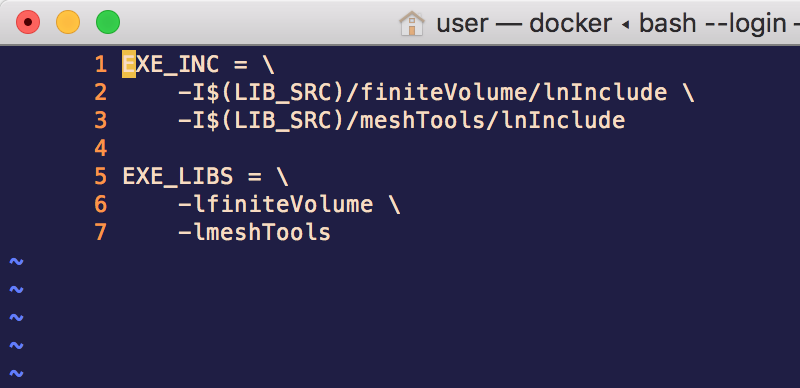
Task: Click the last visible tilde marker
Action: point(16,374)
